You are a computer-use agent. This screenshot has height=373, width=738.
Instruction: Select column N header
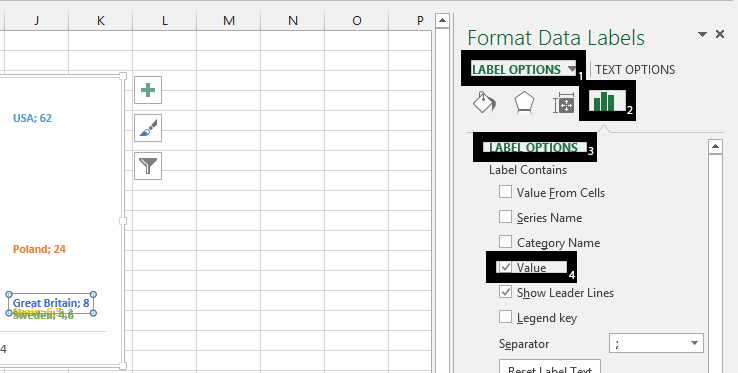pos(293,21)
